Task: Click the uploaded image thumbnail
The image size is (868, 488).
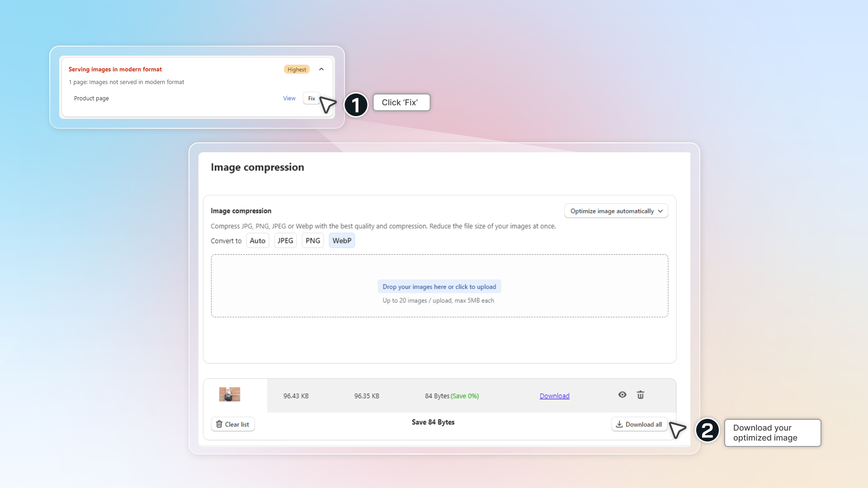Action: [230, 394]
